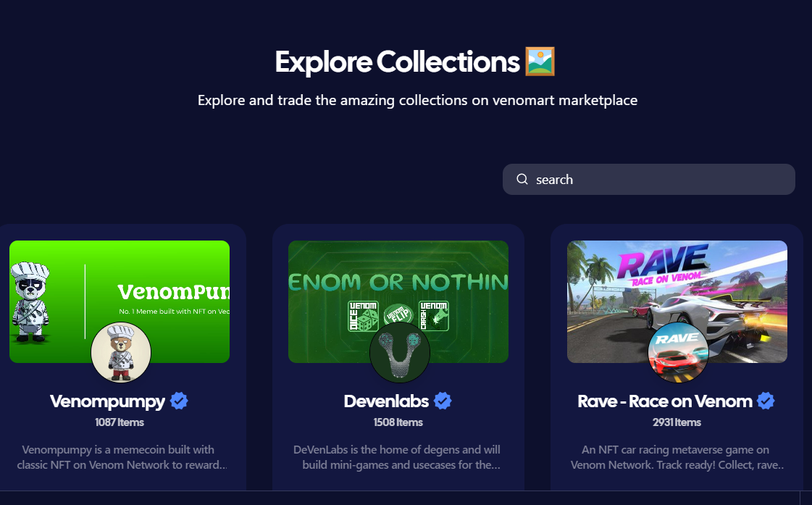Click the 2931 Items count label
The width and height of the screenshot is (812, 505).
pos(677,422)
